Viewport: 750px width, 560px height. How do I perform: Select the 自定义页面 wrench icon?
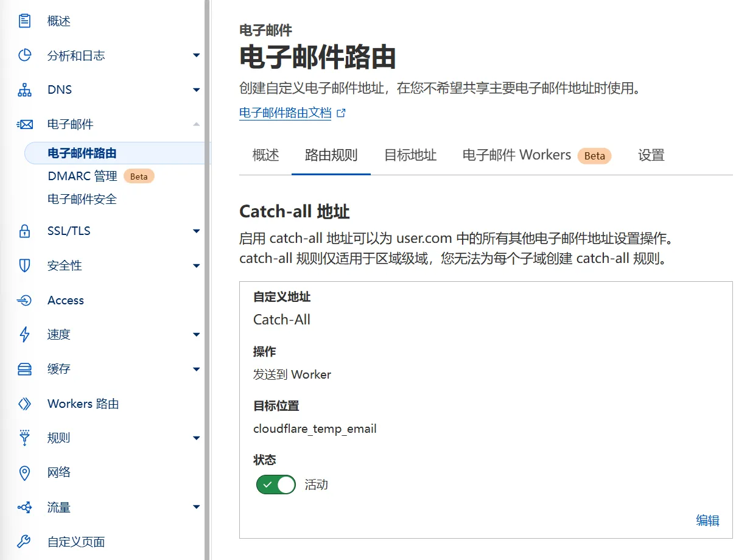click(x=24, y=541)
